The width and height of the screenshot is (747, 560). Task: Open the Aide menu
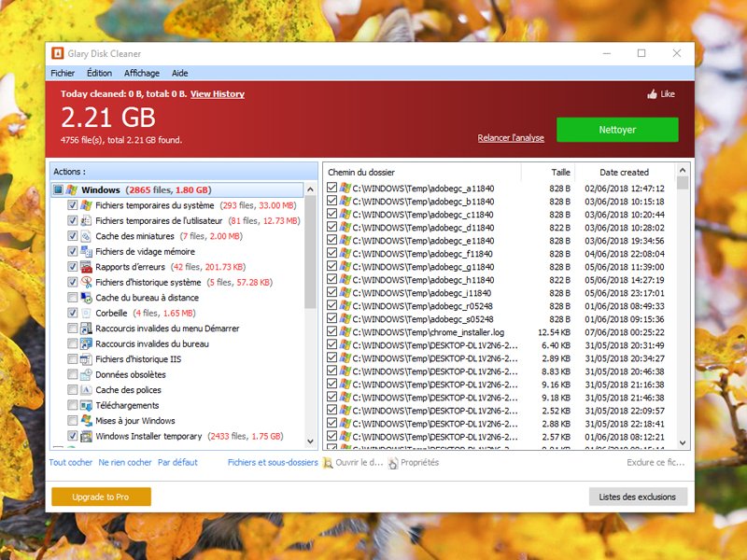point(179,74)
